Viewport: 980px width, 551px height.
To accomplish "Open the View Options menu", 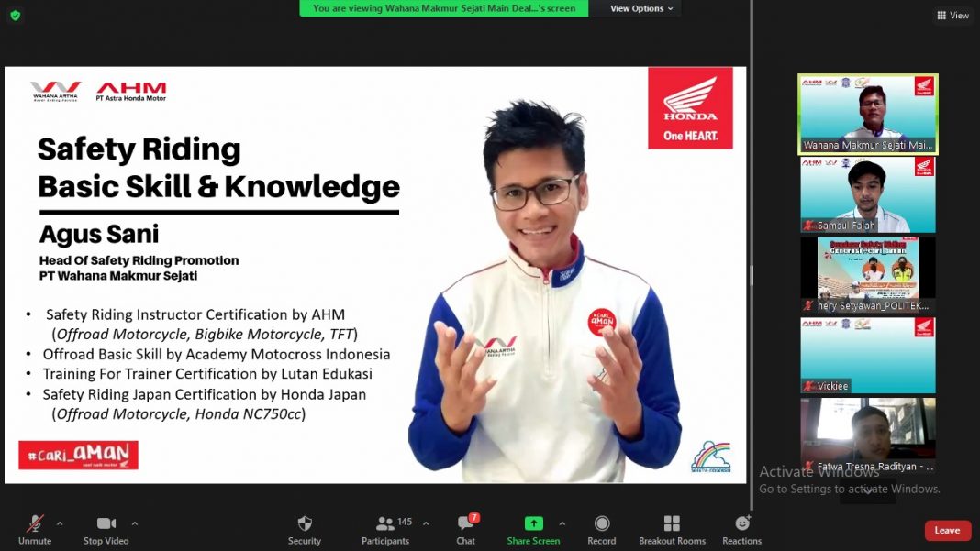I will click(x=641, y=8).
